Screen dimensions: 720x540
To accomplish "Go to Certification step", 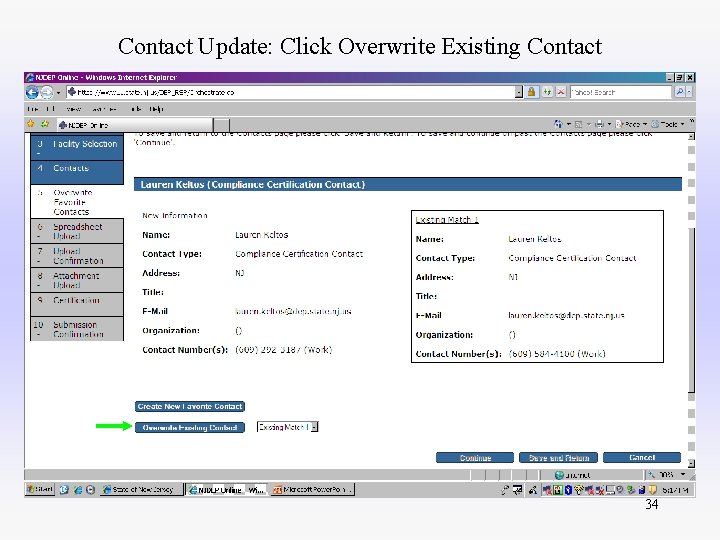I will 77,304.
